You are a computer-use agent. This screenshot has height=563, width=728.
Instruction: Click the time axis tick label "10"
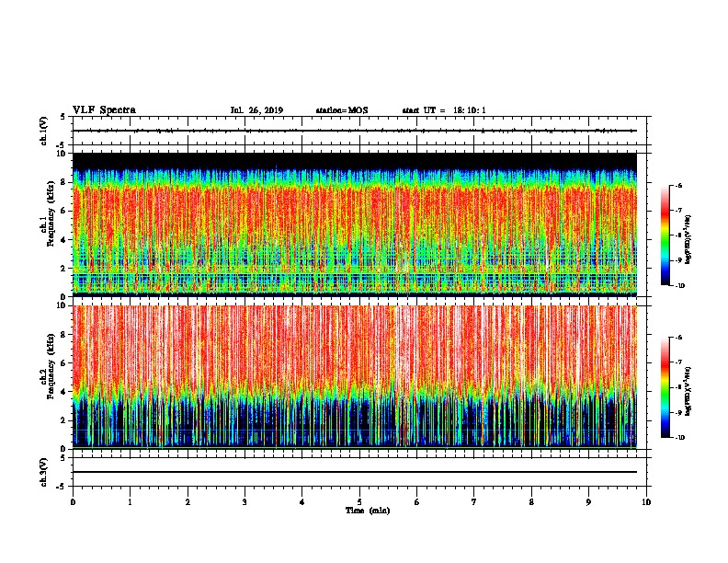coord(646,501)
